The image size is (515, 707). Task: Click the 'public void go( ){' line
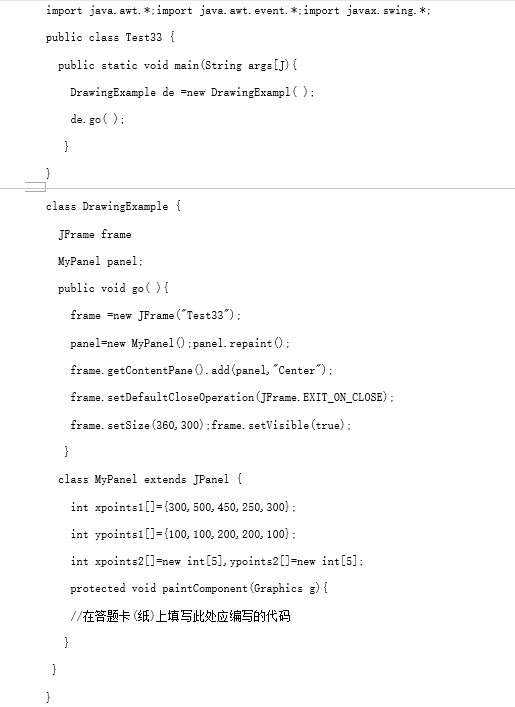point(113,289)
